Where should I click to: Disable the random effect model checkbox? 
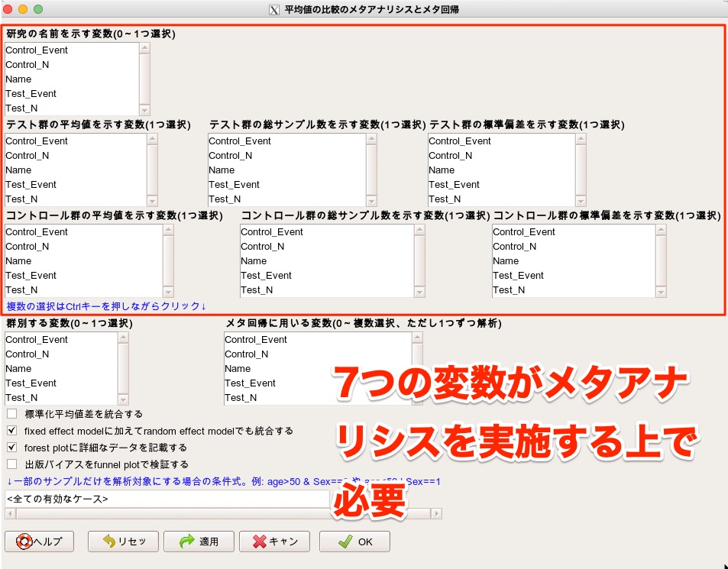coord(11,429)
